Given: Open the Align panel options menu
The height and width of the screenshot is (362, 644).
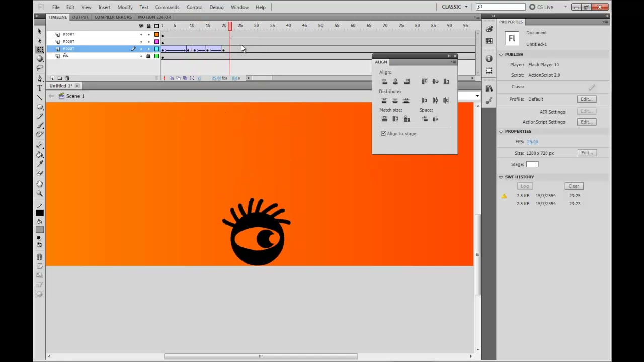Looking at the screenshot, I should (x=453, y=62).
